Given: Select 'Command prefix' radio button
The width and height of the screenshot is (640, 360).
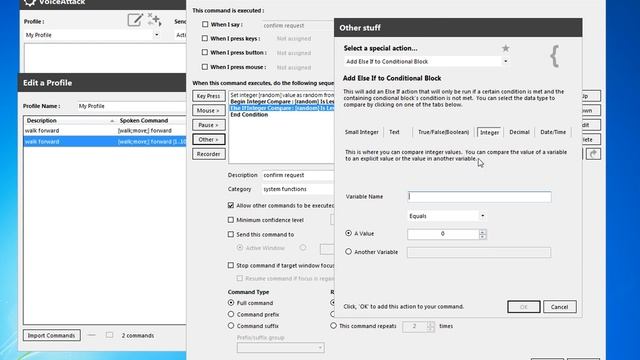Looking at the screenshot, I should tap(231, 314).
